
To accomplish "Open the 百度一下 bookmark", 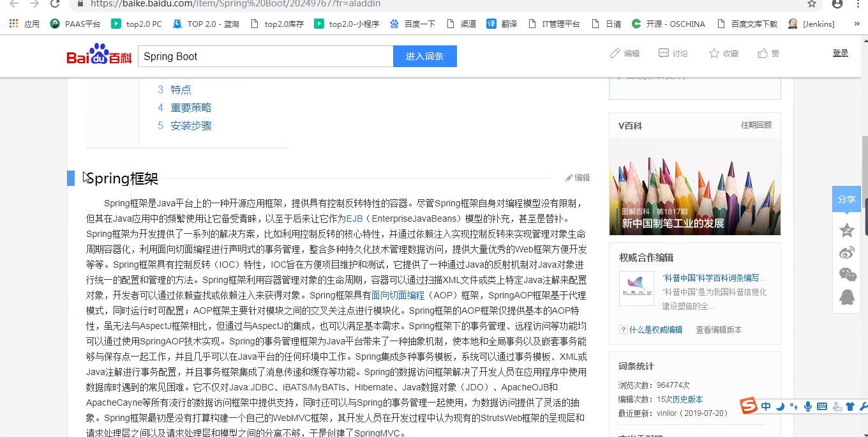I will [412, 24].
